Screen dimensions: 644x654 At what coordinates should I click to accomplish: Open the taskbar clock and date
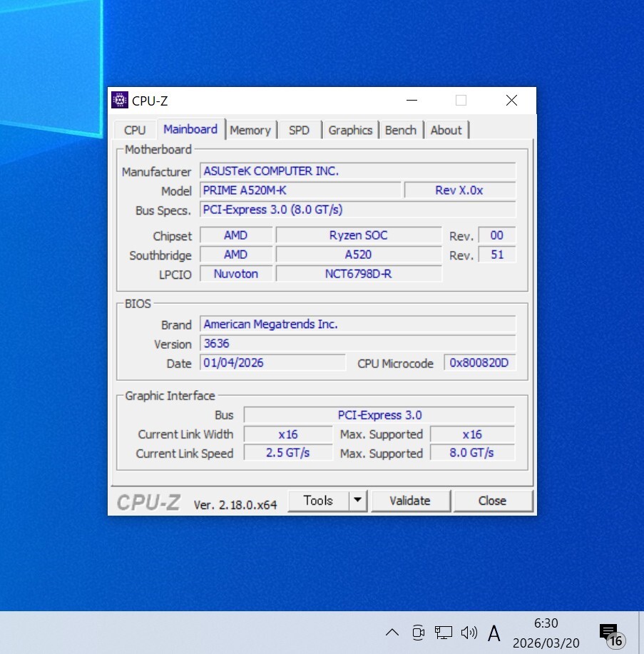coord(546,633)
